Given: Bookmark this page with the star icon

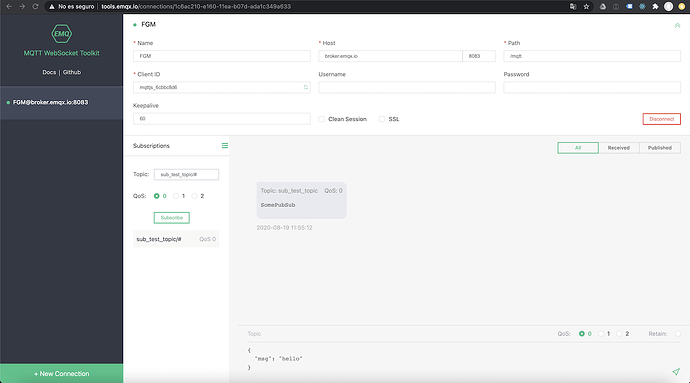Looking at the screenshot, I should point(586,7).
